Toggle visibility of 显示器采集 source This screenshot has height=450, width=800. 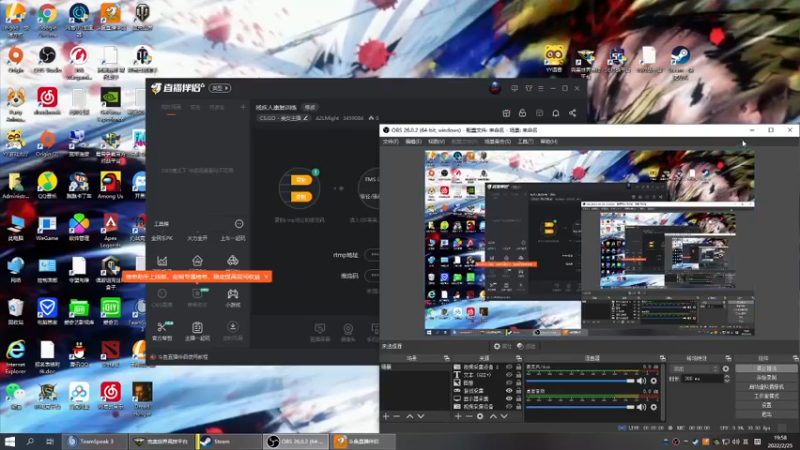coord(509,398)
